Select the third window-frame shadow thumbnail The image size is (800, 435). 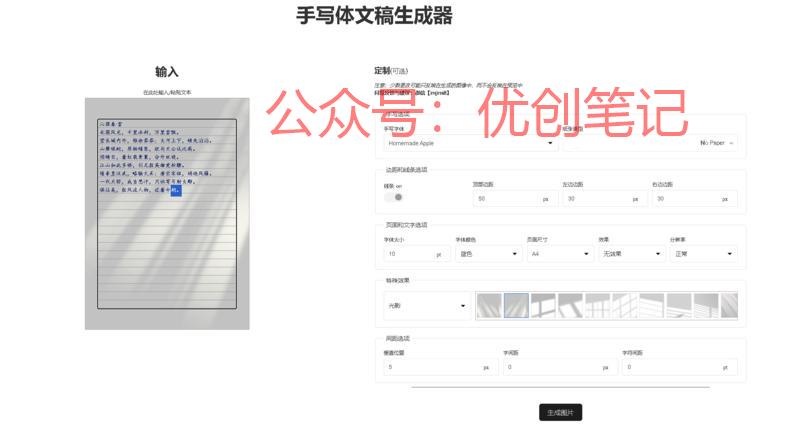(543, 305)
